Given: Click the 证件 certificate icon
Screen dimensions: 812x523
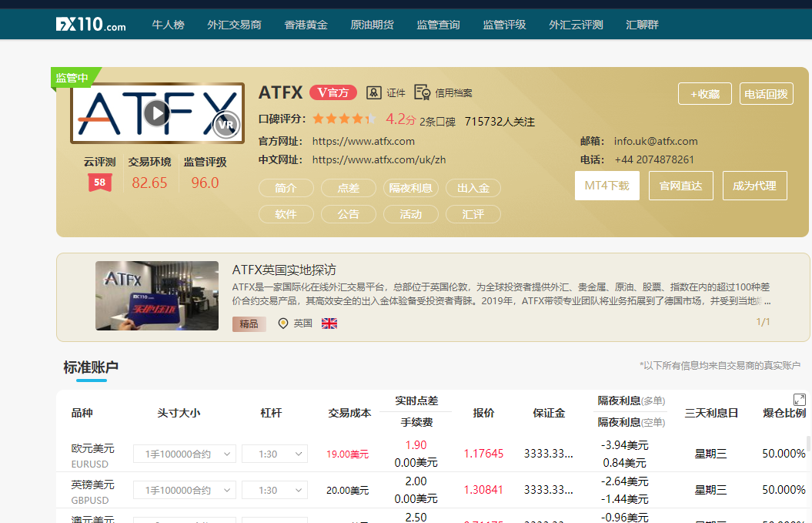Looking at the screenshot, I should coord(374,92).
